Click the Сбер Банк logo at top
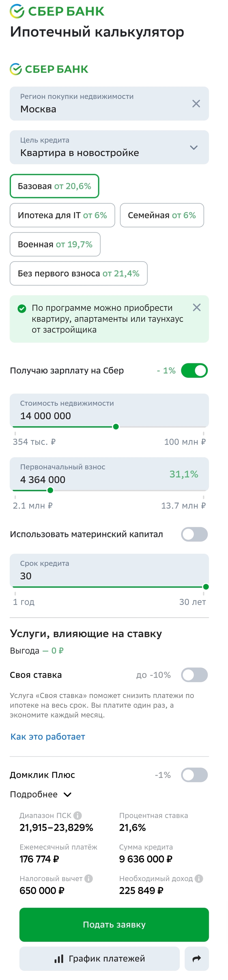 (57, 11)
